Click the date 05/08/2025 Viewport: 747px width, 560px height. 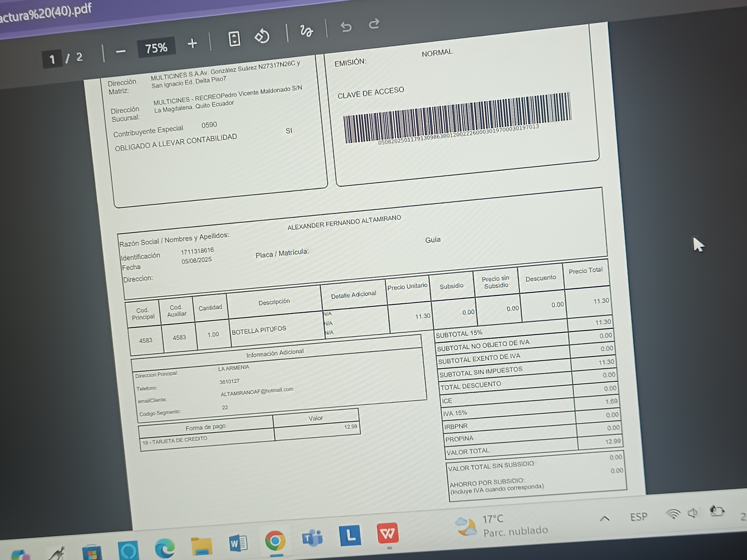196,261
